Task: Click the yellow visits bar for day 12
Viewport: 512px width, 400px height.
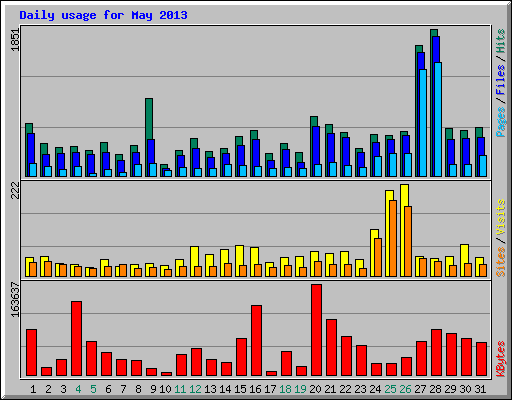Action: [x=194, y=256]
